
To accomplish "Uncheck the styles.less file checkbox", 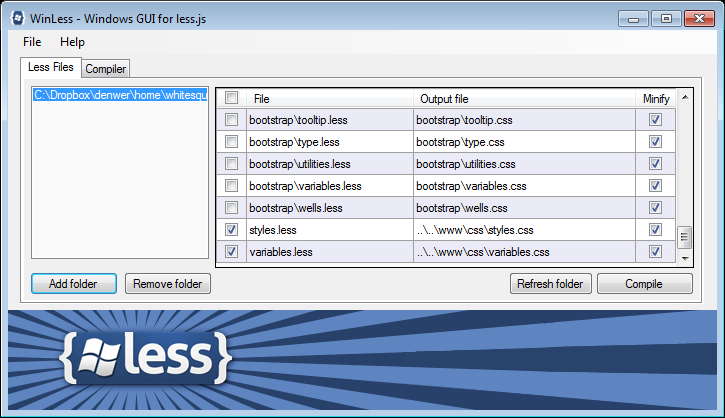I will 231,230.
